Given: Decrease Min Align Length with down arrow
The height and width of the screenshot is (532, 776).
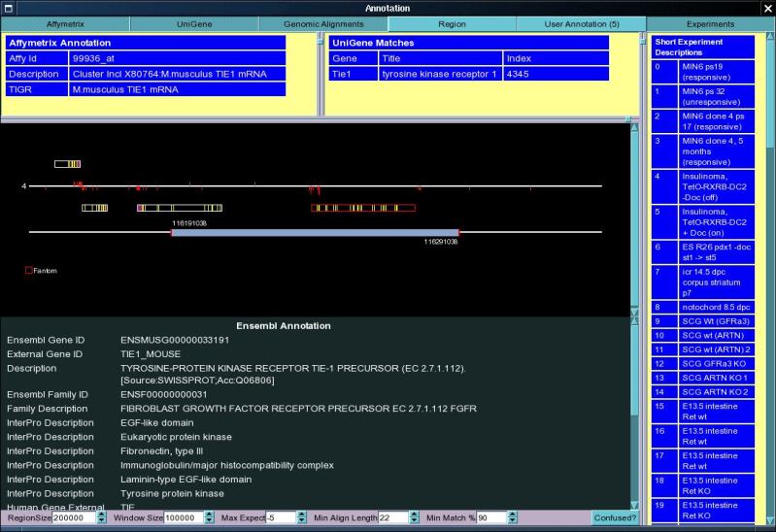Looking at the screenshot, I should click(x=413, y=521).
